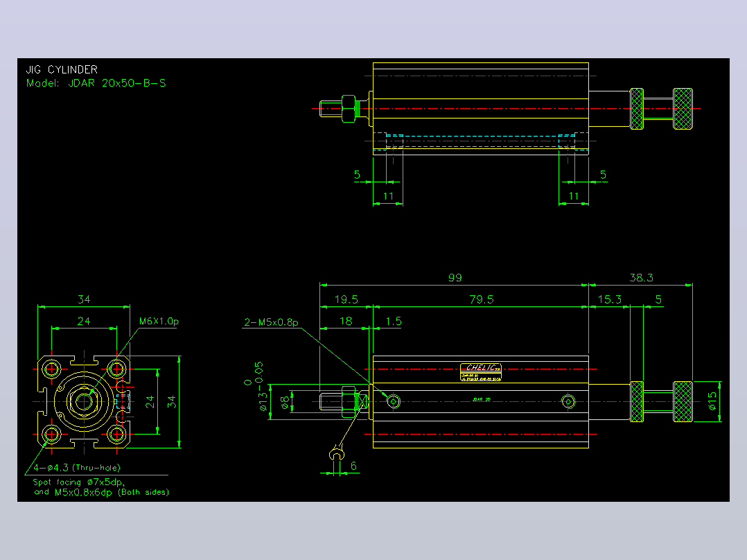
Task: Pick the "79.5" body length dimension
Action: coord(482,299)
